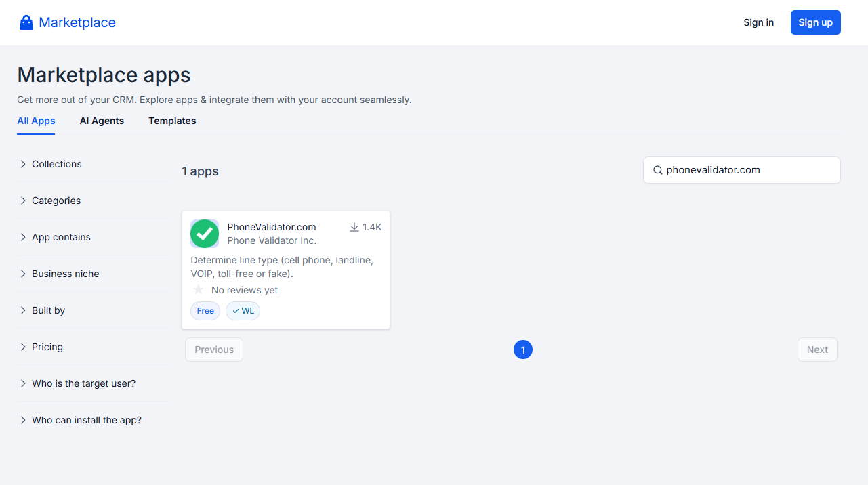Switch to the AI Agents tab
This screenshot has height=485, width=868.
pos(102,121)
